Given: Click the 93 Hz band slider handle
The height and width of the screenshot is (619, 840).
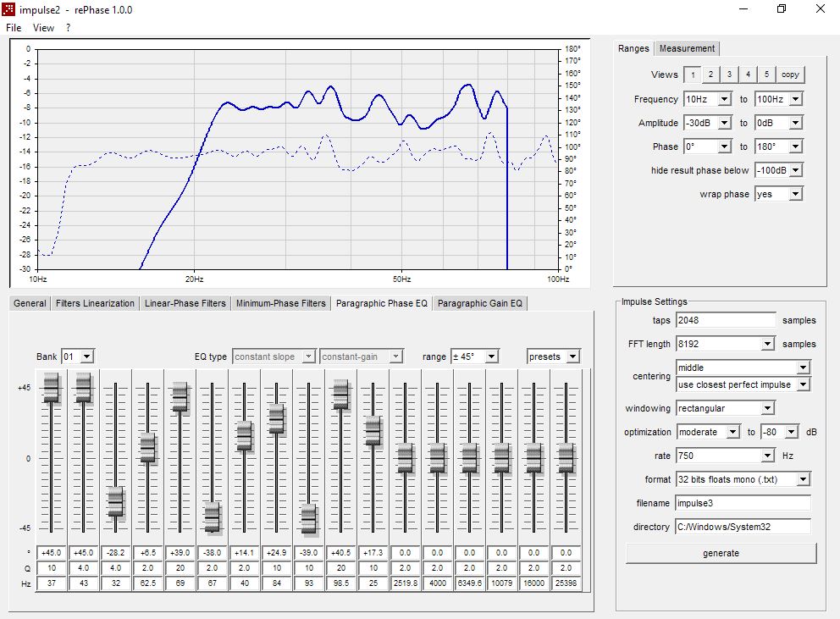Looking at the screenshot, I should click(308, 519).
